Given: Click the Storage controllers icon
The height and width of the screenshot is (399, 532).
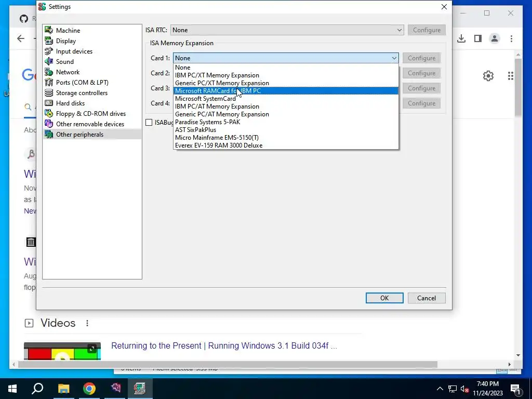Looking at the screenshot, I should click(x=49, y=92).
